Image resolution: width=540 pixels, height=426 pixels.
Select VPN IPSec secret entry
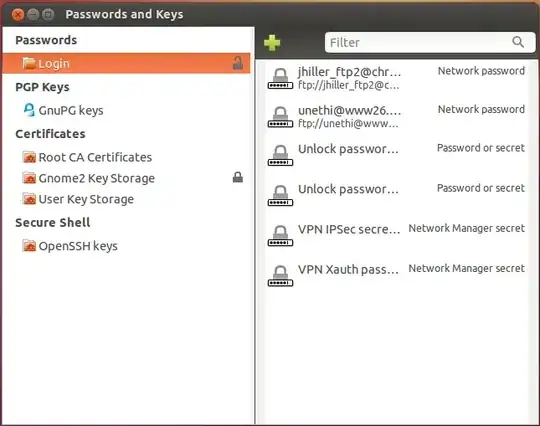coord(396,235)
